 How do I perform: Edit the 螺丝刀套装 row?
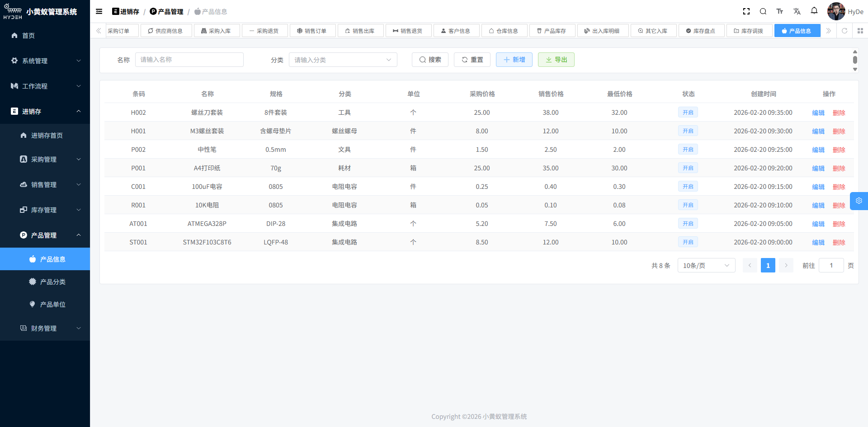point(818,113)
